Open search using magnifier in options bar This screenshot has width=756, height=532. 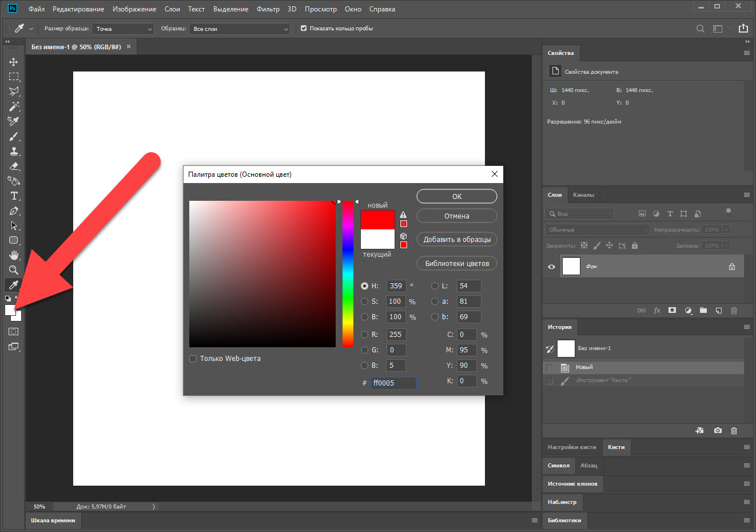click(700, 29)
